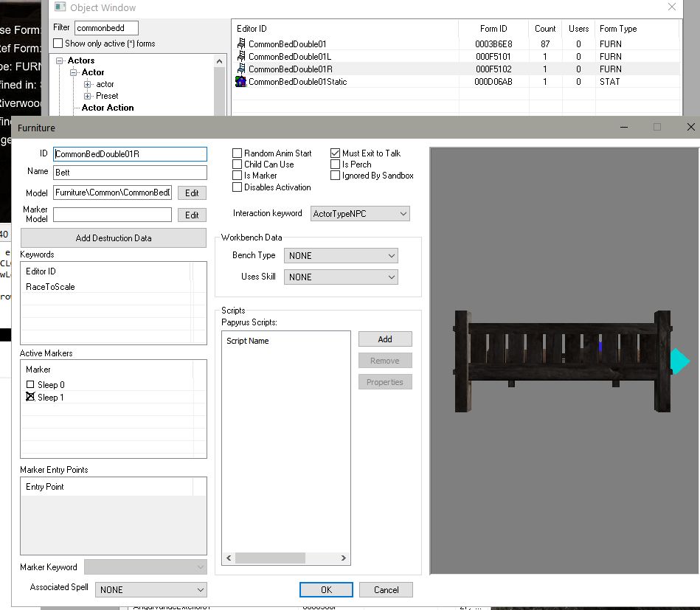
Task: Uncheck the Sleep 1 active marker
Action: coord(30,397)
